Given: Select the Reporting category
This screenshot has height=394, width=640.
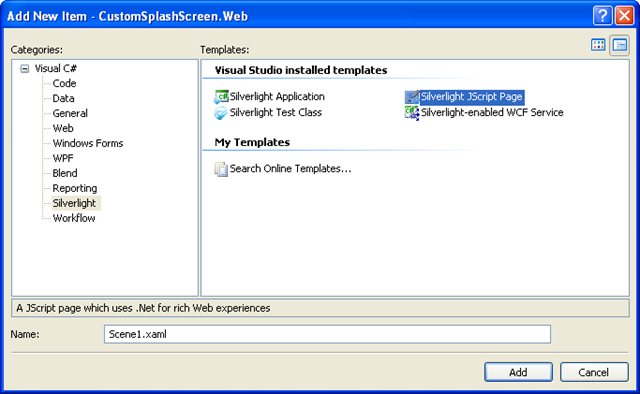Looking at the screenshot, I should [75, 188].
